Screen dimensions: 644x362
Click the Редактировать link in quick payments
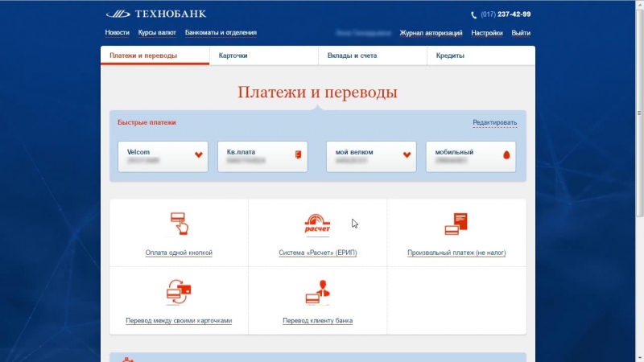(494, 123)
